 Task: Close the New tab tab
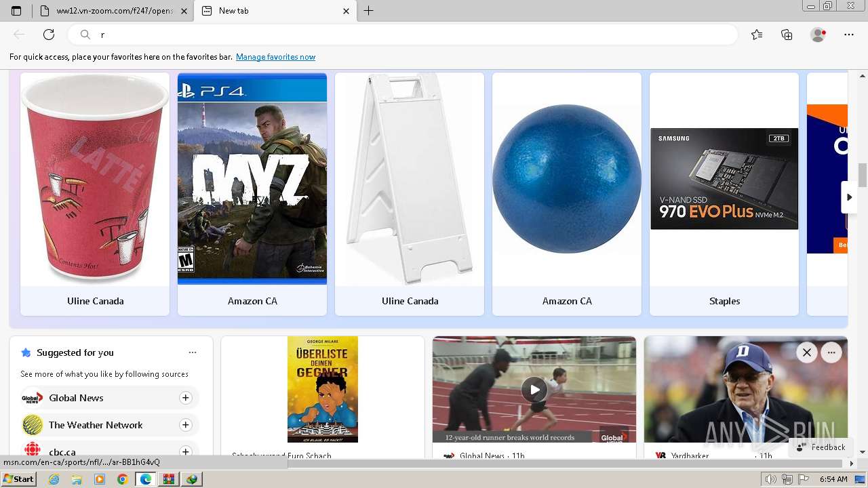tap(346, 11)
